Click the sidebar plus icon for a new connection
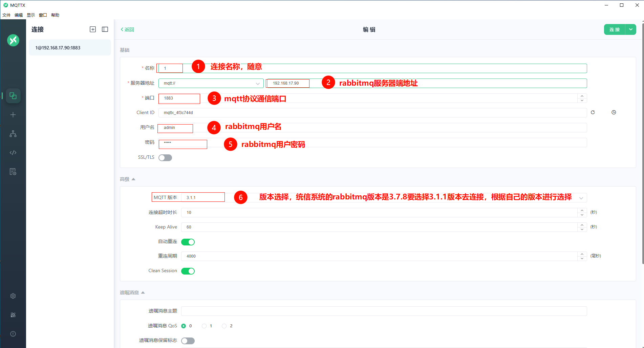This screenshot has width=644, height=348. (13, 115)
